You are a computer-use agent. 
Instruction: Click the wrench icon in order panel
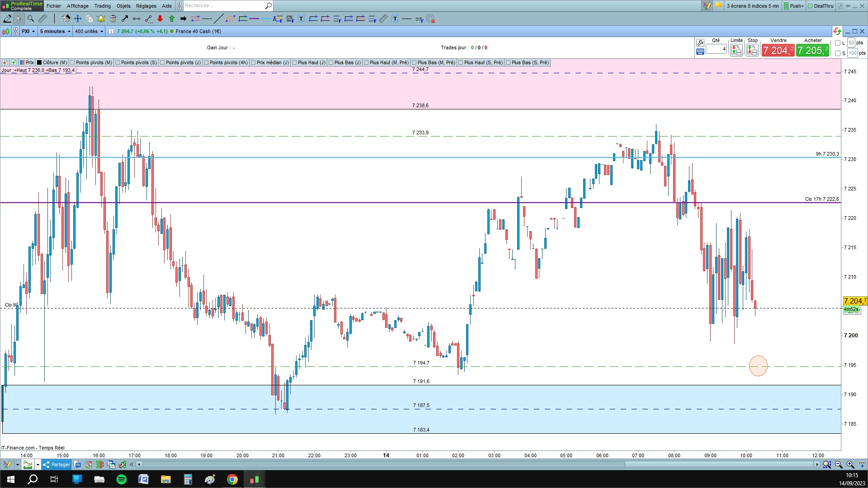point(700,43)
